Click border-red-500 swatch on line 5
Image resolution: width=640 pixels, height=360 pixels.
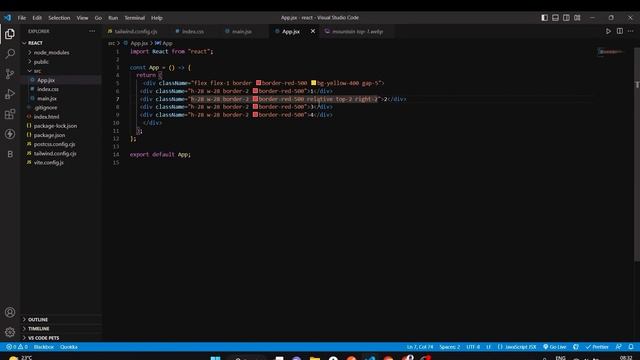point(258,83)
